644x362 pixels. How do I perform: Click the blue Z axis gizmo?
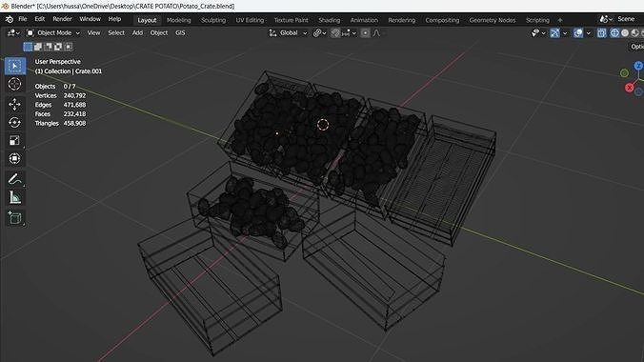point(638,66)
